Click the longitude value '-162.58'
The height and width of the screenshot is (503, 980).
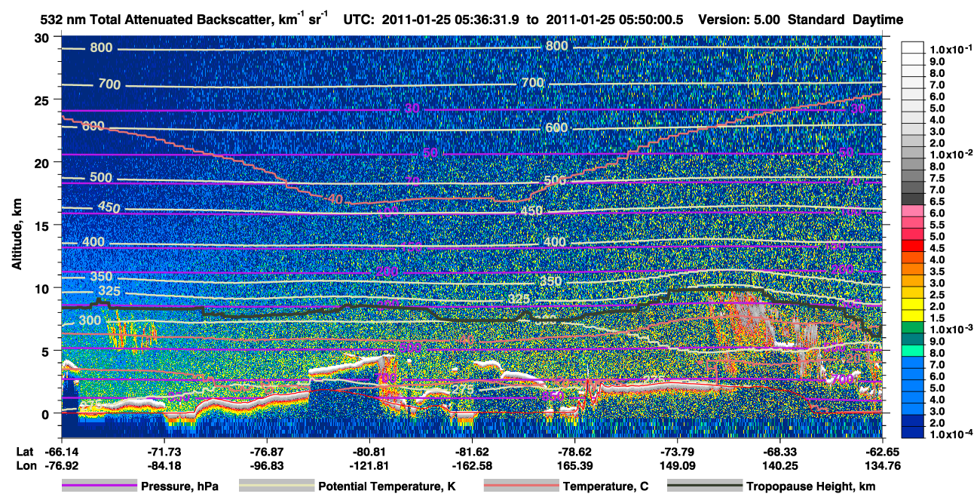tap(472, 466)
